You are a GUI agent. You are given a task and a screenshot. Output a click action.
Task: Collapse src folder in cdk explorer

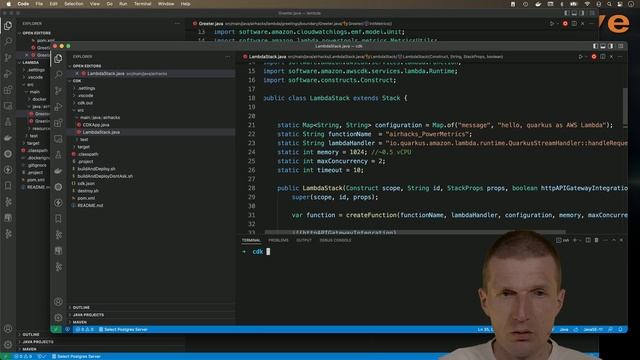click(x=80, y=110)
